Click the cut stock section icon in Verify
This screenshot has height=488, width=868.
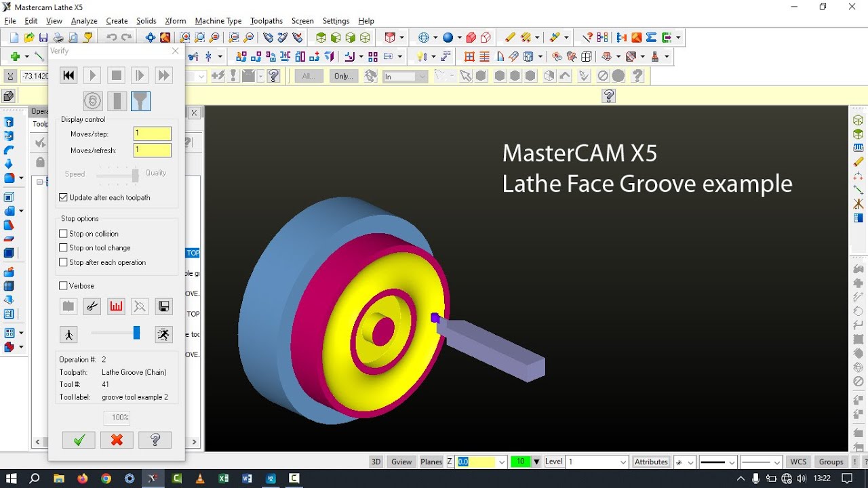click(68, 306)
